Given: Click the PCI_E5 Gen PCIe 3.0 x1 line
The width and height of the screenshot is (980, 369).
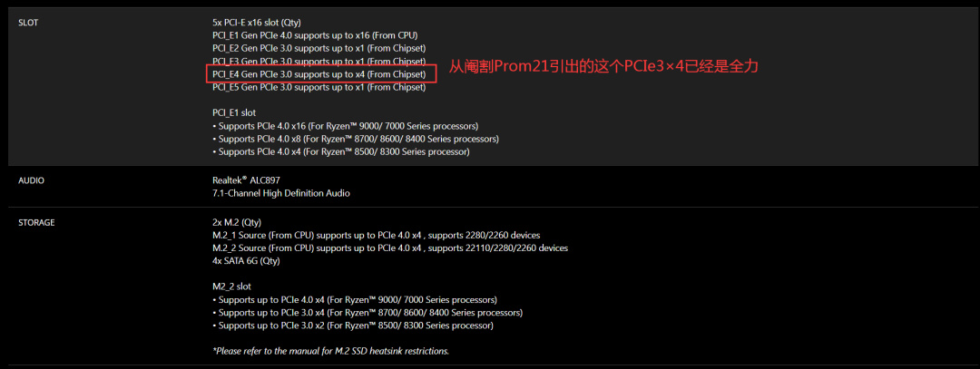Looking at the screenshot, I should [318, 87].
